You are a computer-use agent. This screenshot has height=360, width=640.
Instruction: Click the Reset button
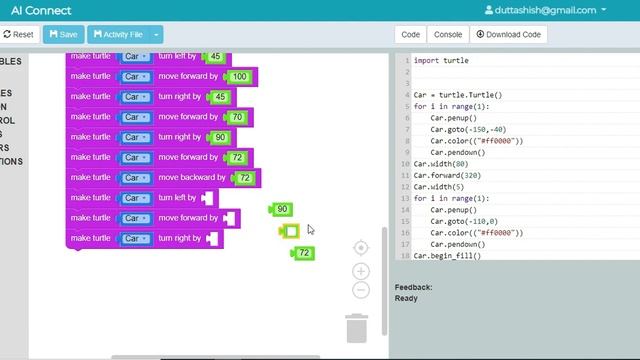click(x=19, y=35)
